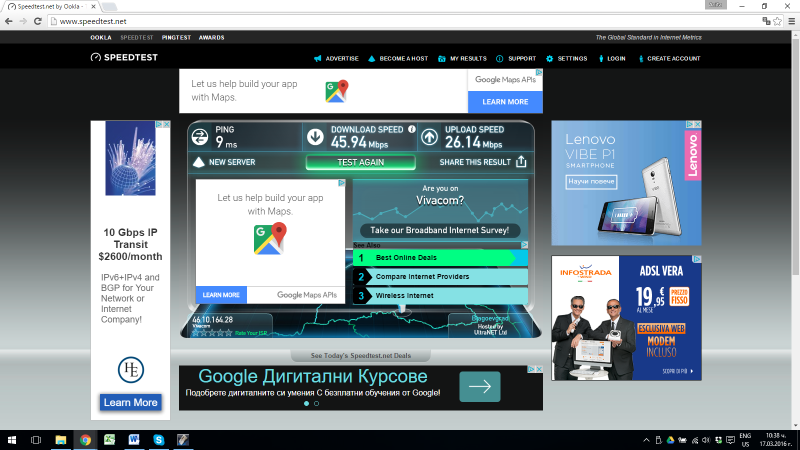Screen dimensions: 800x450
Task: Open Skype from the taskbar
Action: click(x=159, y=440)
